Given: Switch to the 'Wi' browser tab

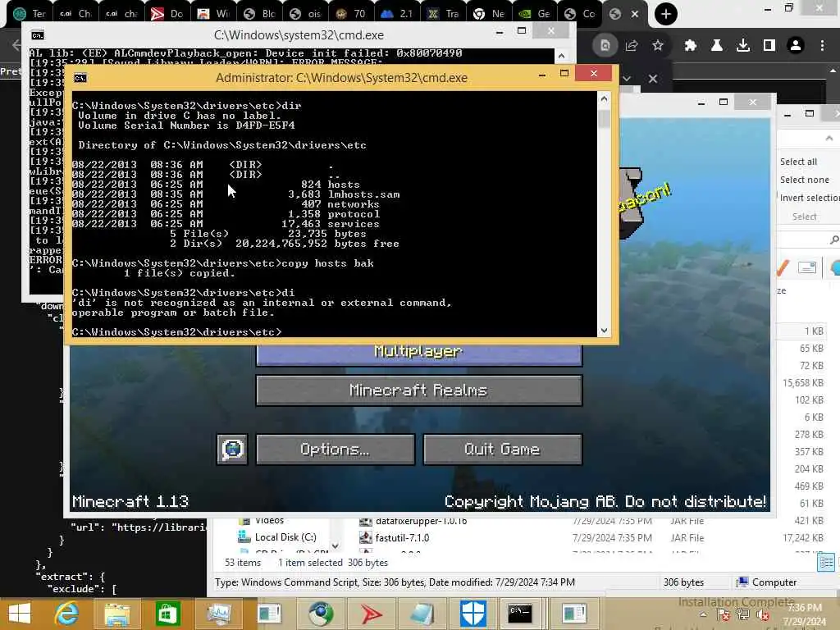Looking at the screenshot, I should point(214,14).
